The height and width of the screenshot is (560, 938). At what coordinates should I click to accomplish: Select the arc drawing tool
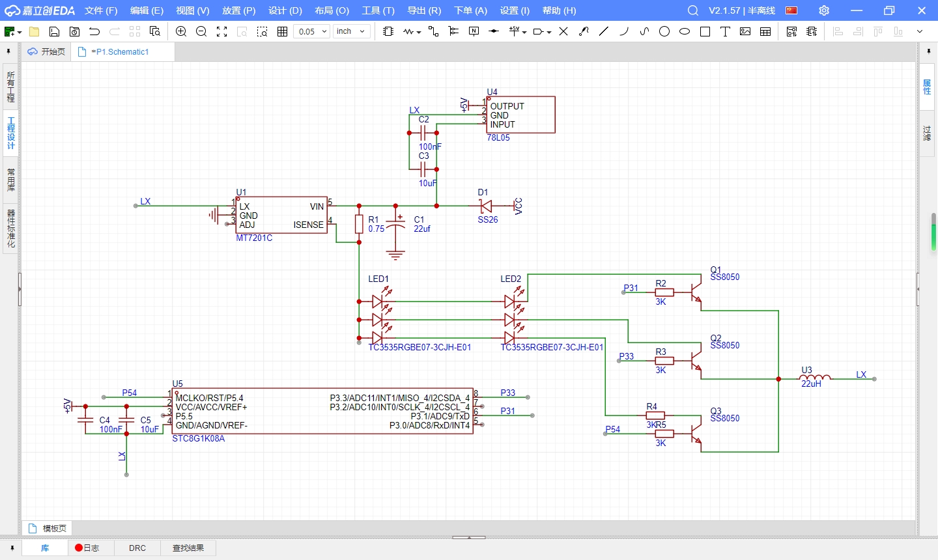[x=624, y=31]
